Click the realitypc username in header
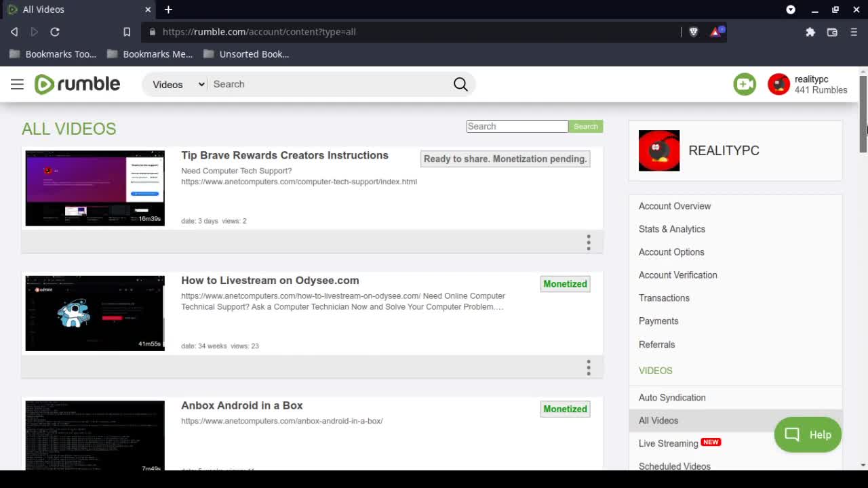 pyautogui.click(x=811, y=79)
